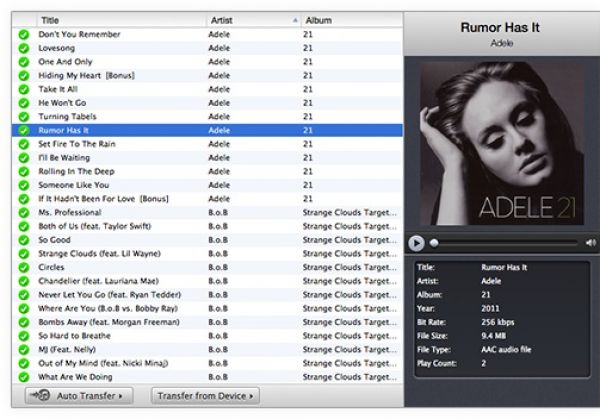The image size is (600, 419).
Task: Click green check icon beside Rumor Has It
Action: point(24,130)
